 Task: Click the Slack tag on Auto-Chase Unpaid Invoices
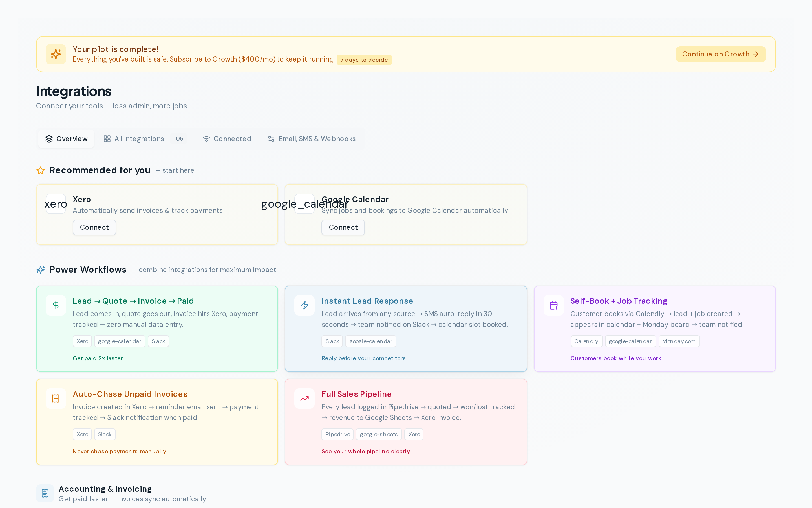coord(105,434)
